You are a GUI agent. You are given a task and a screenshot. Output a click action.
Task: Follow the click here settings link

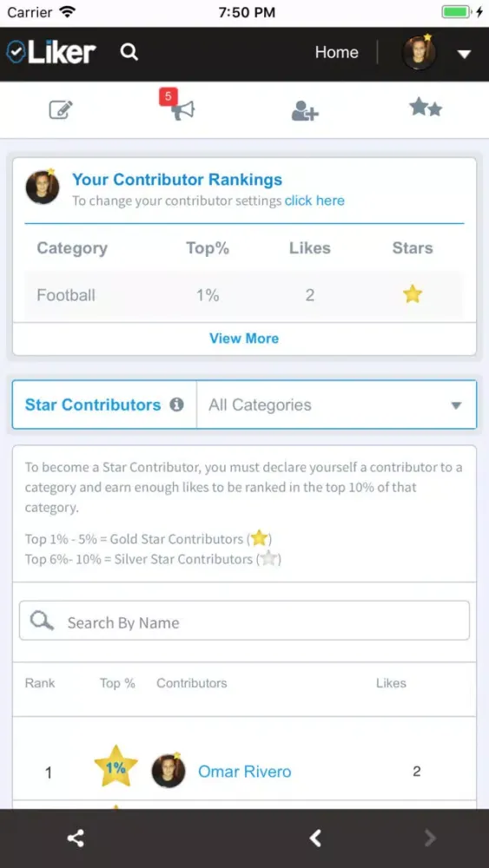point(314,201)
